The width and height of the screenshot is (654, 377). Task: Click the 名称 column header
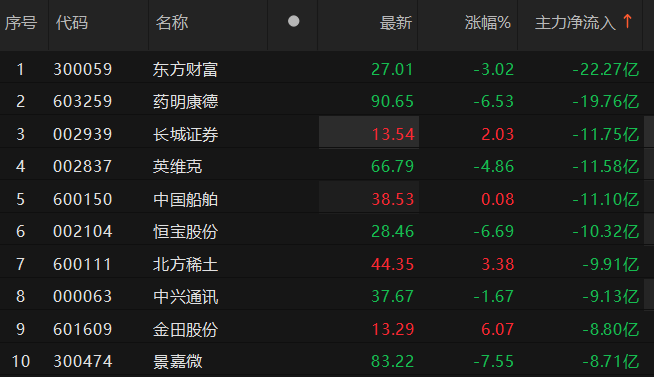[x=171, y=23]
